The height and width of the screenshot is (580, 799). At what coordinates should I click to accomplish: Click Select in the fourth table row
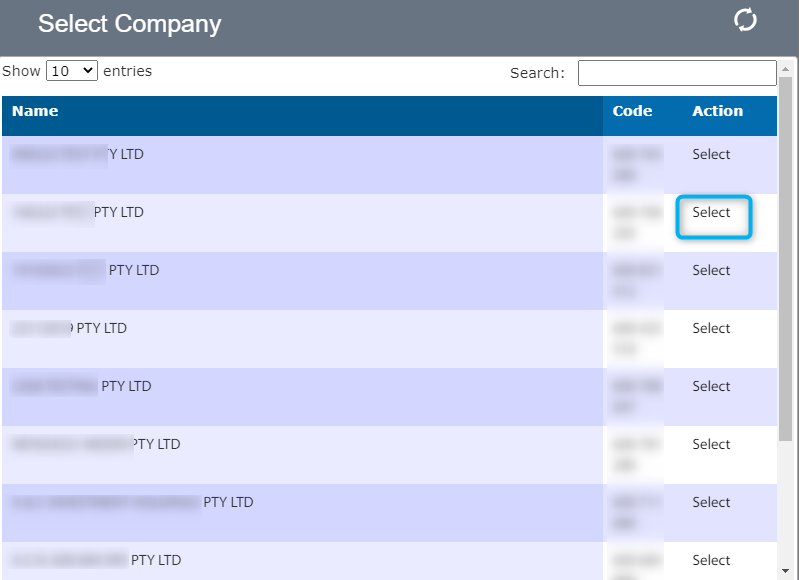(711, 329)
